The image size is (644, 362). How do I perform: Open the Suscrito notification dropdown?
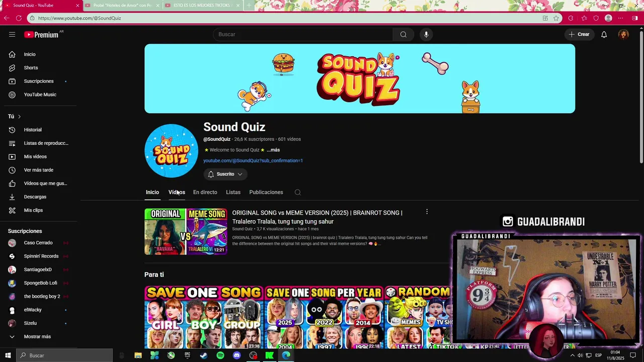[225, 174]
